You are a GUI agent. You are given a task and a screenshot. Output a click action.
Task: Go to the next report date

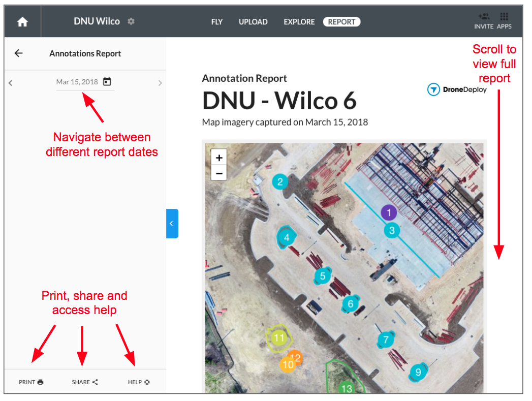pos(160,83)
